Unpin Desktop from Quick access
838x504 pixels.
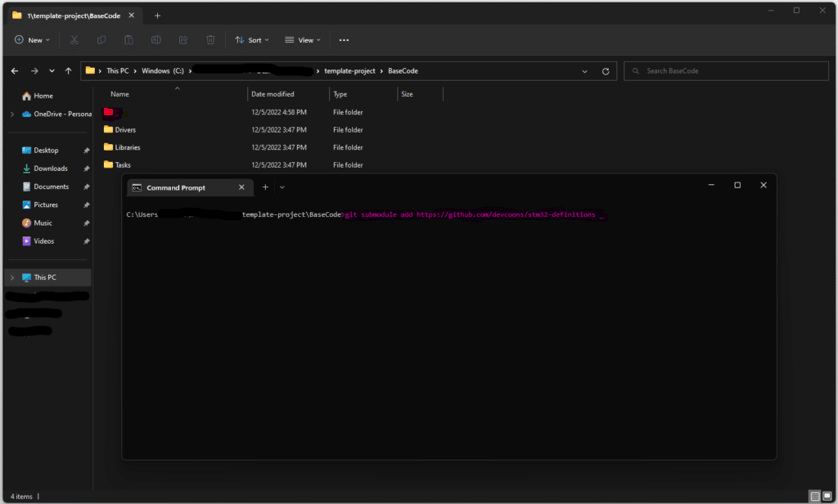tap(87, 151)
